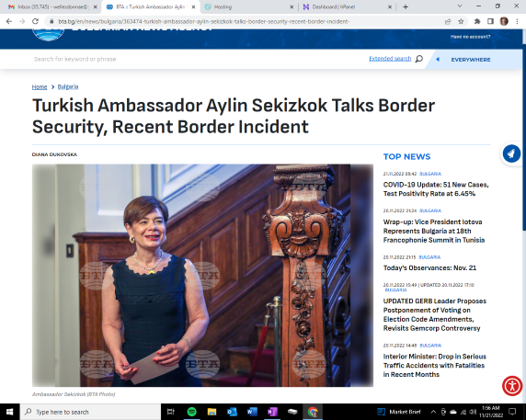Go to the Bulgaria breadcrumb link
The image size is (526, 420).
(x=68, y=86)
